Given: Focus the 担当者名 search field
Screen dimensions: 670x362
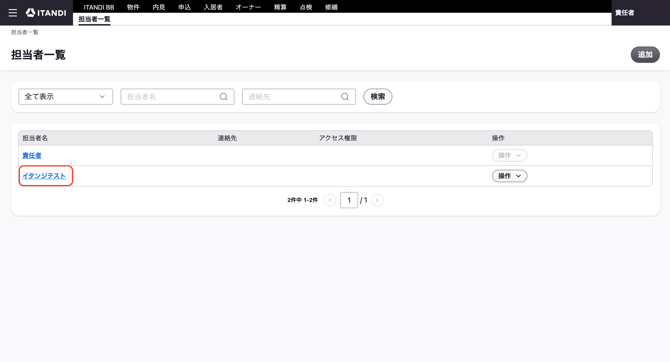Looking at the screenshot, I should [x=177, y=97].
